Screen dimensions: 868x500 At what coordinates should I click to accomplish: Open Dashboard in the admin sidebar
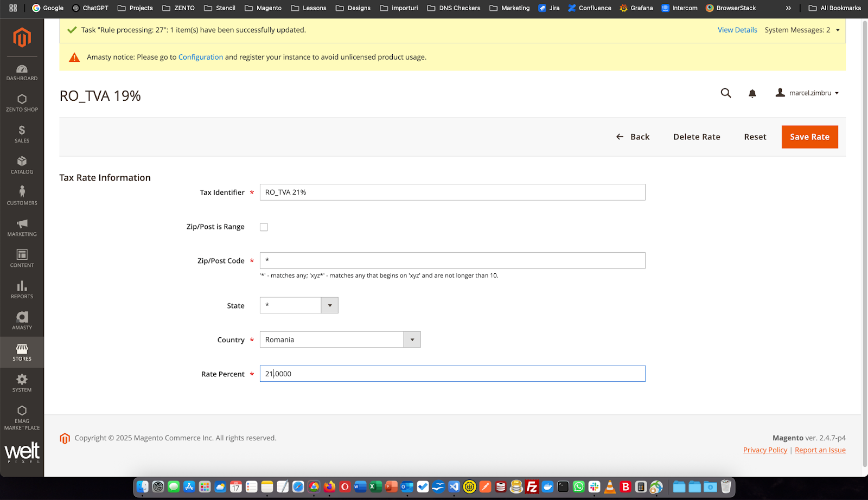22,73
